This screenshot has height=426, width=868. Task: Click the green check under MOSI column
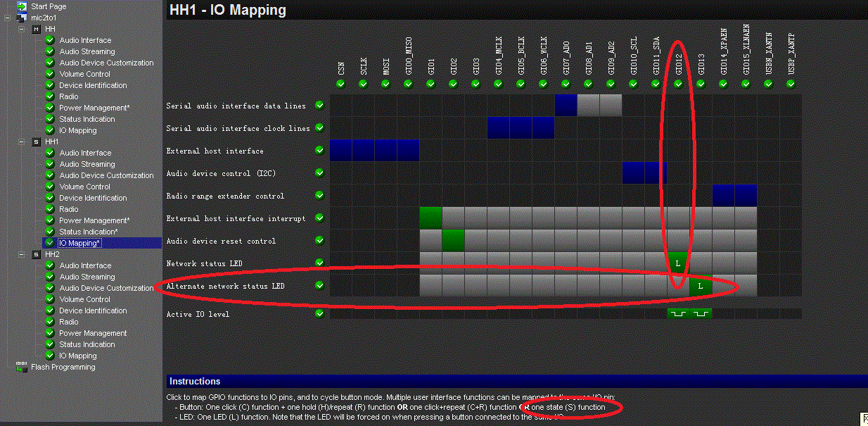[385, 84]
